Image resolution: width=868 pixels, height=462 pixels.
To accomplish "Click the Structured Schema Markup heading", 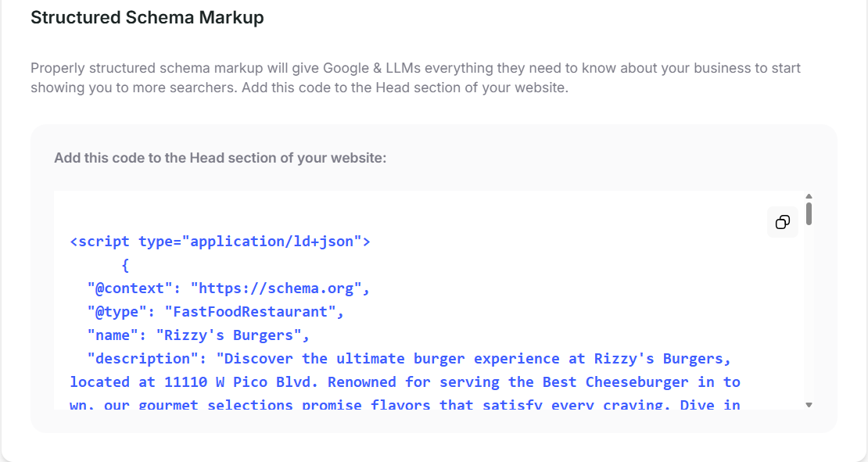I will tap(147, 18).
